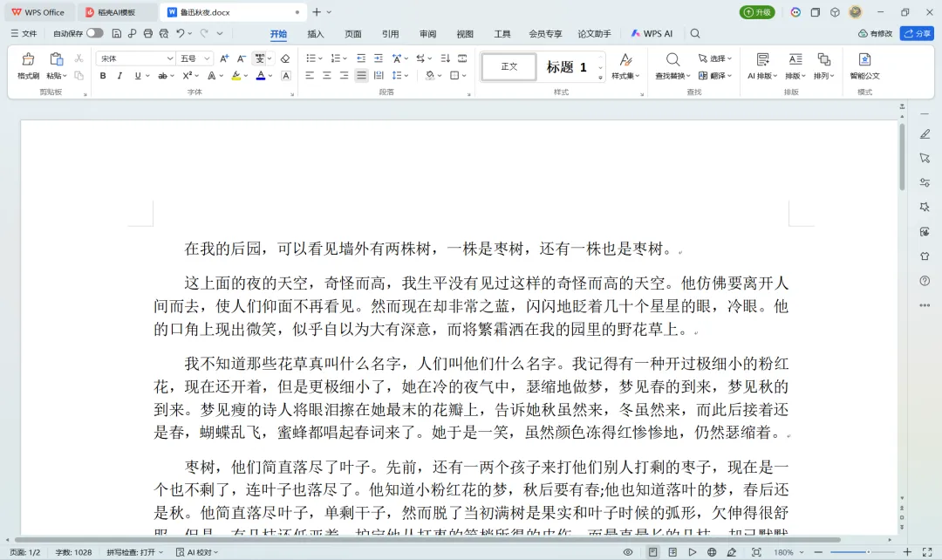Click the WPS AI button
Viewport: 942px width, 560px height.
click(652, 34)
